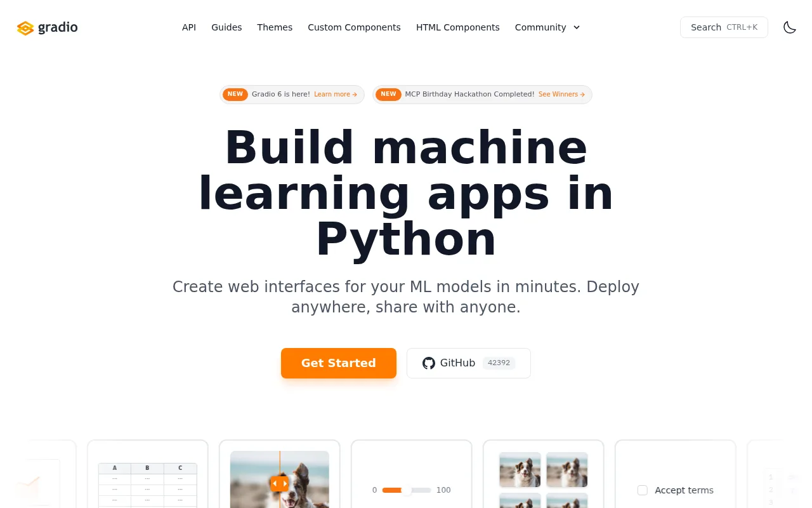Click the GitHub star count 42392
Viewport: 812px width, 508px height.
(499, 363)
